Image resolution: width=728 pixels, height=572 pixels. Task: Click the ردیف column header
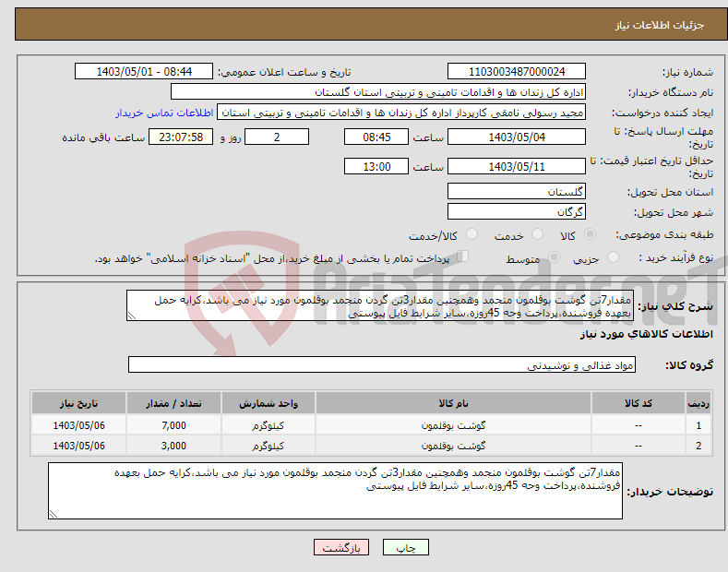[698, 403]
